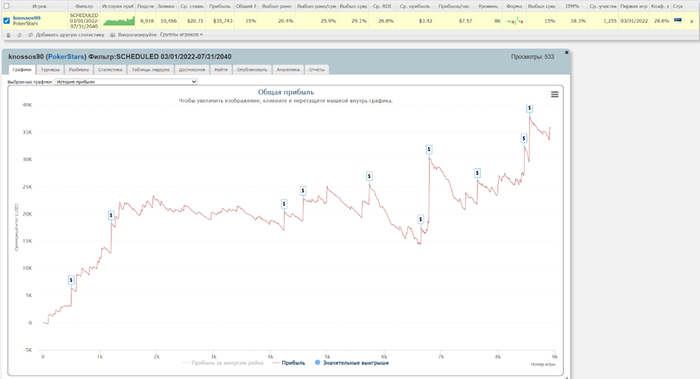Sort by the Фильтр column header

click(x=84, y=6)
